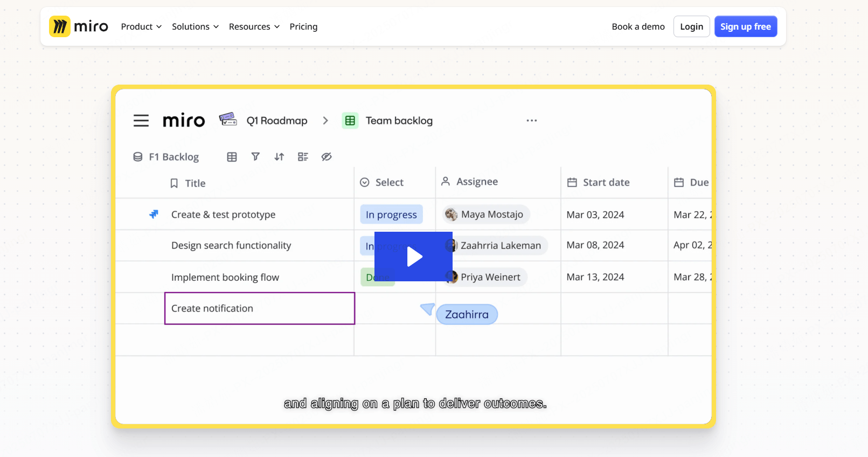Click the bookmark icon beside Title

click(174, 183)
